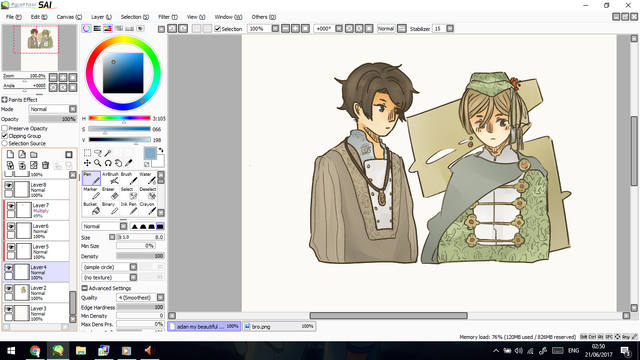The image size is (640, 360).
Task: Open the layer Mode Normal dropdown
Action: (53, 109)
